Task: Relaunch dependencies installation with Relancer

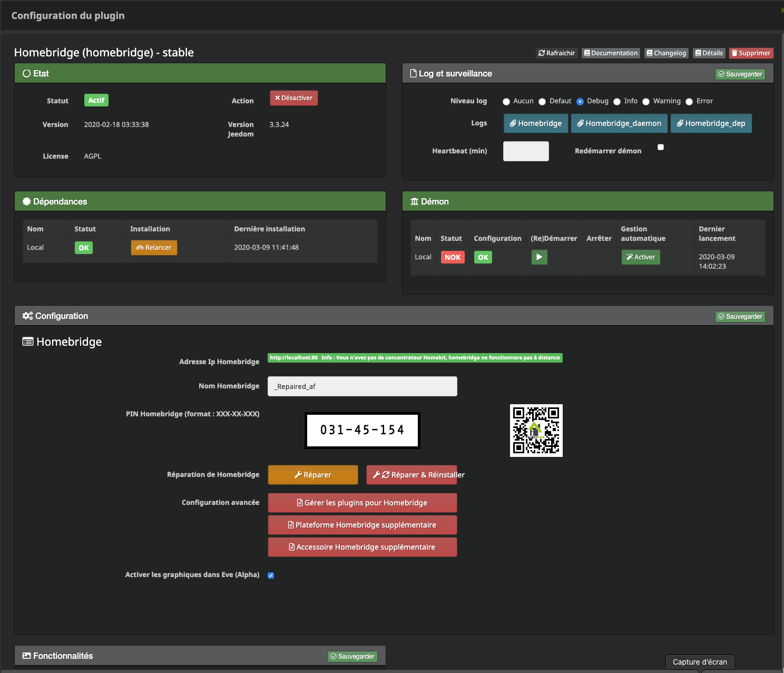Action: click(x=154, y=248)
